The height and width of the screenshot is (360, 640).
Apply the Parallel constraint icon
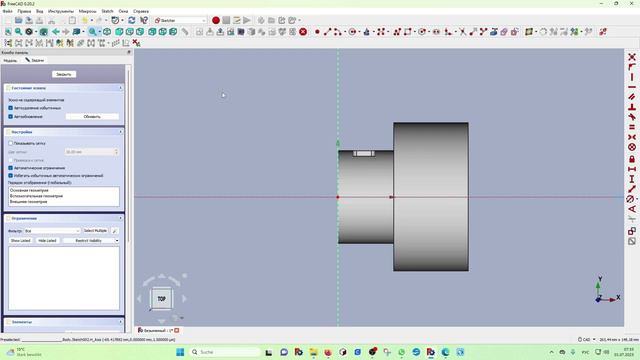point(631,97)
